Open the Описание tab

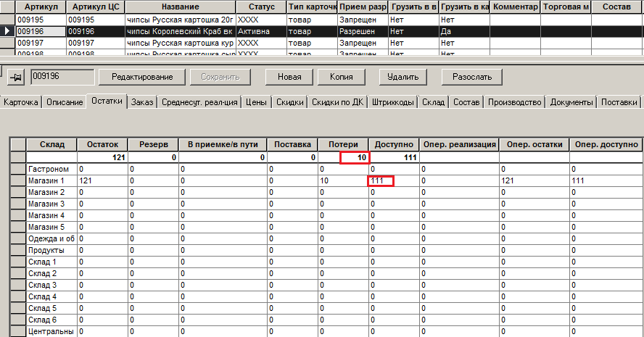[65, 102]
